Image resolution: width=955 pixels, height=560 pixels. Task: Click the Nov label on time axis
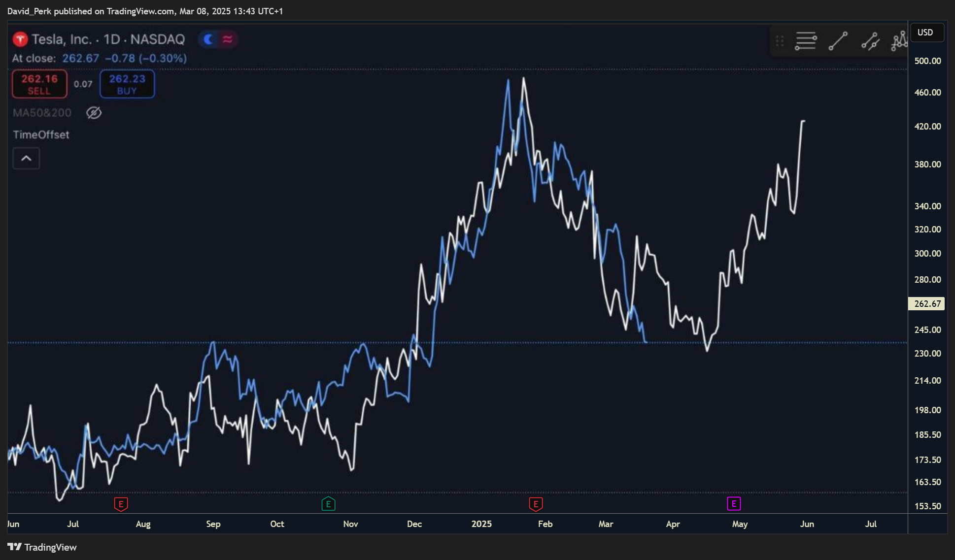(350, 524)
